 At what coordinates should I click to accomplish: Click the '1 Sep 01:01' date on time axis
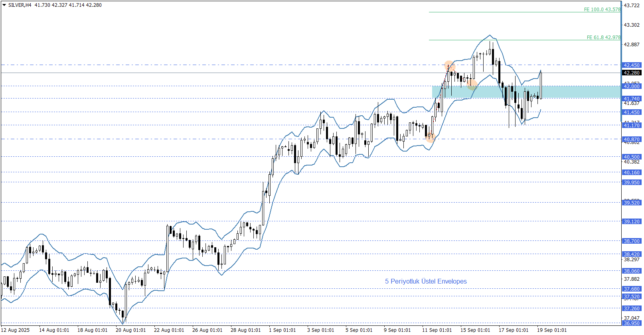pyautogui.click(x=282, y=330)
